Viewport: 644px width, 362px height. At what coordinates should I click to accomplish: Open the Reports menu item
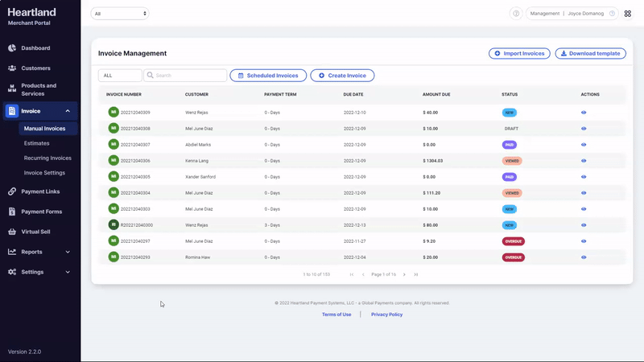(31, 252)
